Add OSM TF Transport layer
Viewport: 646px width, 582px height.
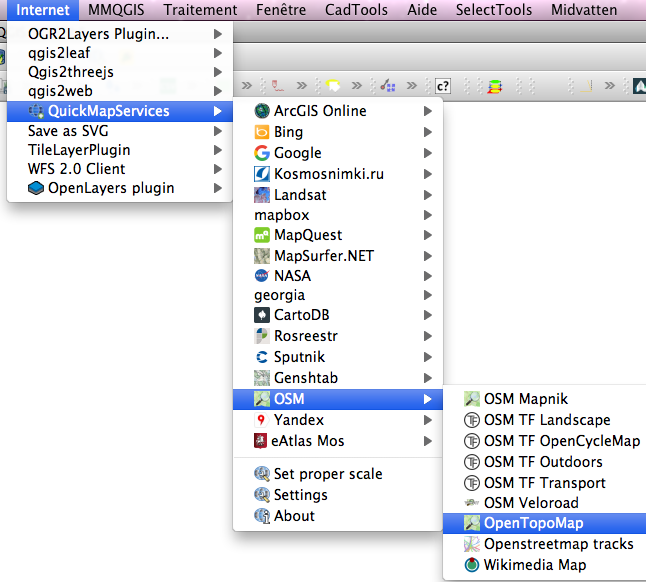point(545,482)
